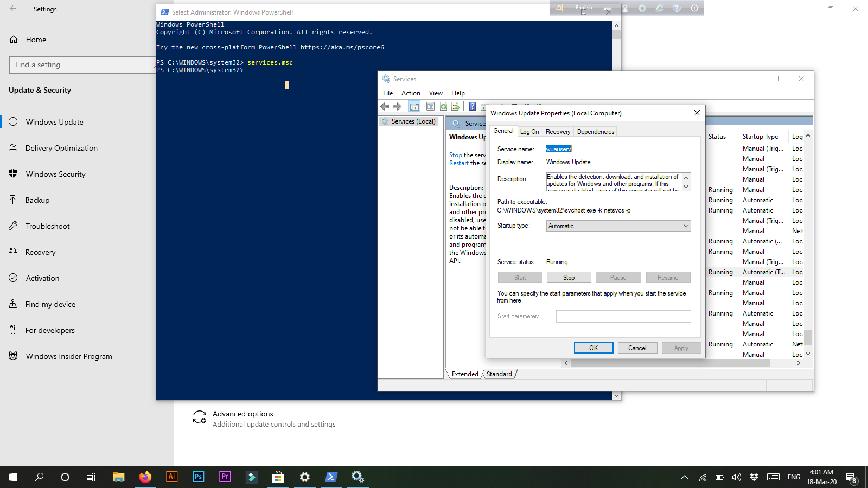Click the Properties icon in Services toolbar

point(430,106)
